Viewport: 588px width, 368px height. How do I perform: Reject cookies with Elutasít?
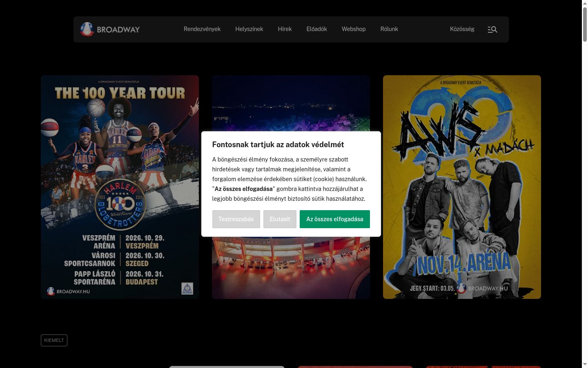pos(280,219)
